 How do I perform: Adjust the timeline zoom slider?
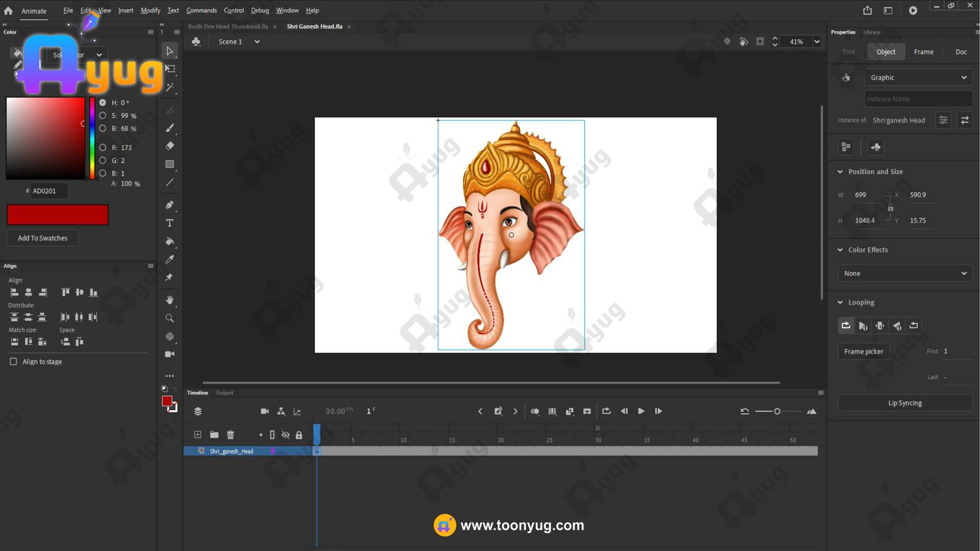[x=777, y=411]
